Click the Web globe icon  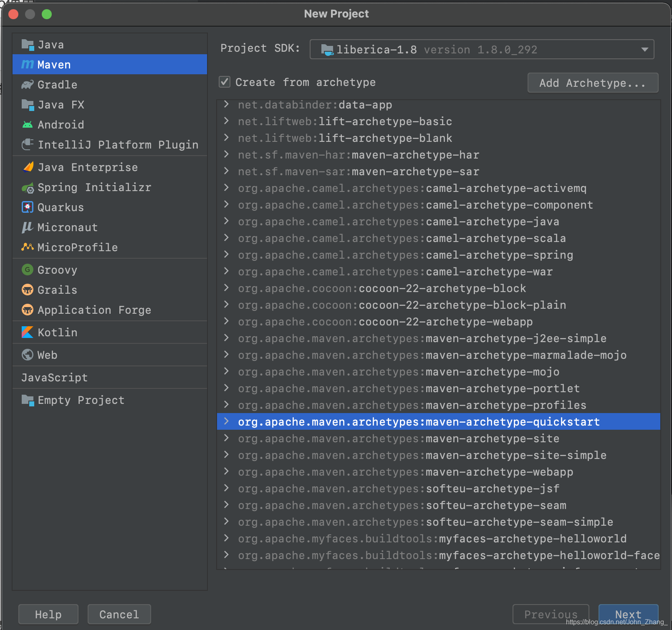click(x=28, y=355)
